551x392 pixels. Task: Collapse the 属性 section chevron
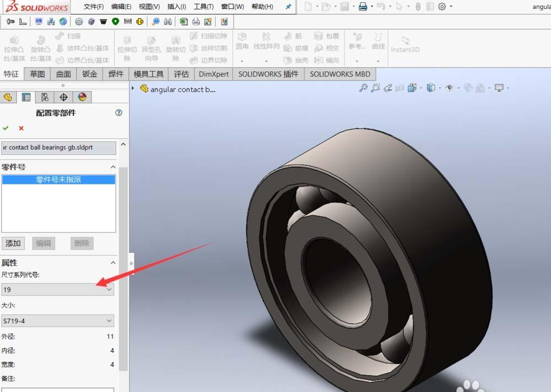click(x=113, y=262)
